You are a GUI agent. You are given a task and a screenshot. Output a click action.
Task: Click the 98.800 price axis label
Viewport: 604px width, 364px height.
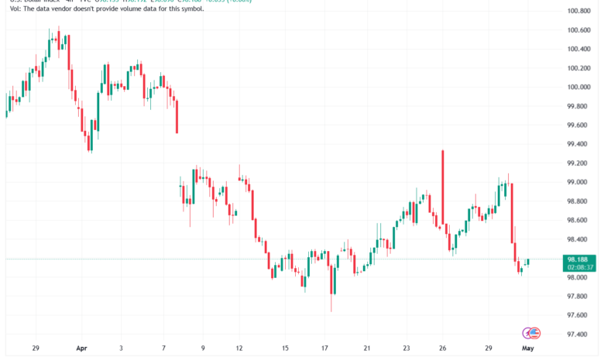click(x=578, y=201)
